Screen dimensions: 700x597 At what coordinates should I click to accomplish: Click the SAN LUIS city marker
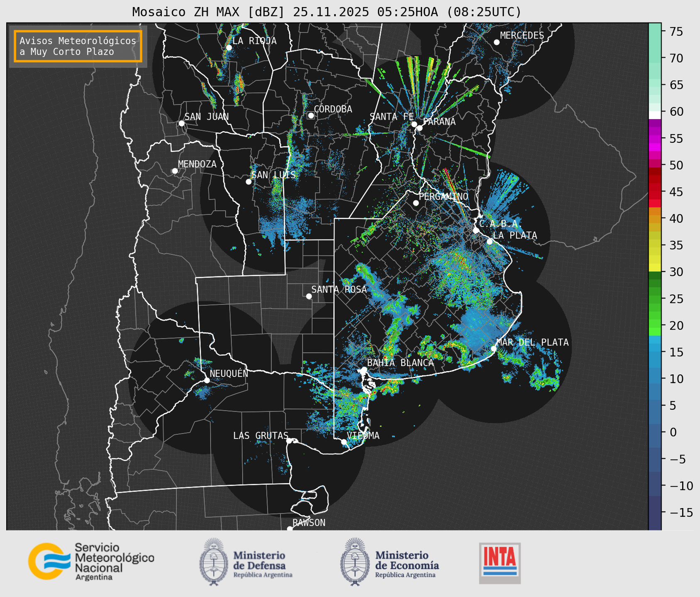tap(249, 182)
